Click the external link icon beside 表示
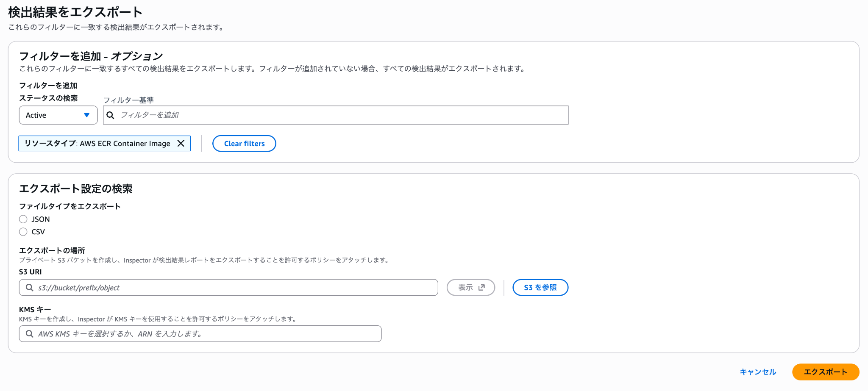The height and width of the screenshot is (391, 868). tap(481, 288)
